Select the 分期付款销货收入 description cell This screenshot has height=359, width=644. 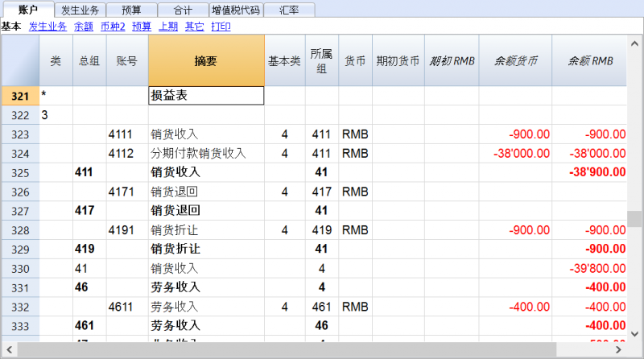tap(206, 154)
